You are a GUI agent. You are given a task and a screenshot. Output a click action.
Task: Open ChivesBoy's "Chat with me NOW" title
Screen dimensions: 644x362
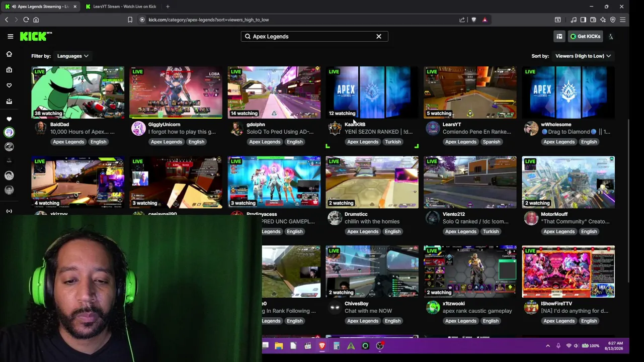(368, 311)
